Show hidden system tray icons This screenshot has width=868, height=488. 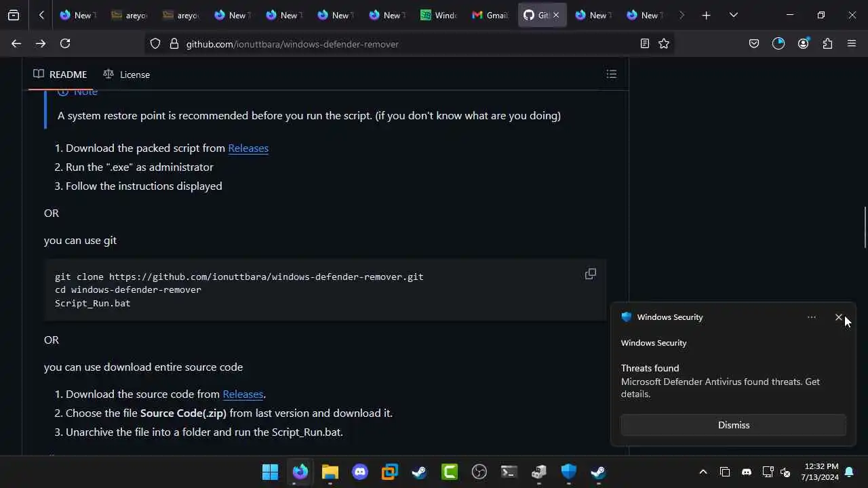pyautogui.click(x=703, y=472)
